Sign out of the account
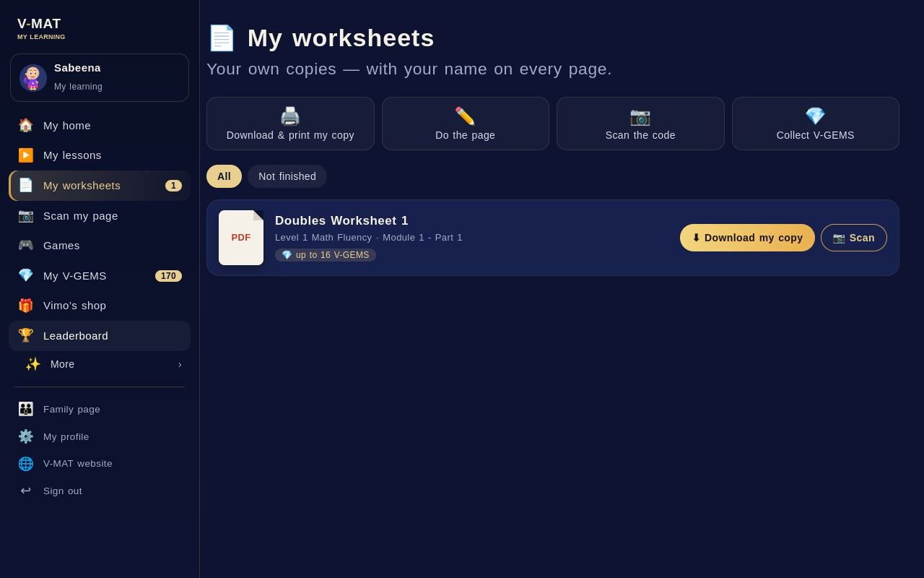The height and width of the screenshot is (578, 924). [100, 491]
